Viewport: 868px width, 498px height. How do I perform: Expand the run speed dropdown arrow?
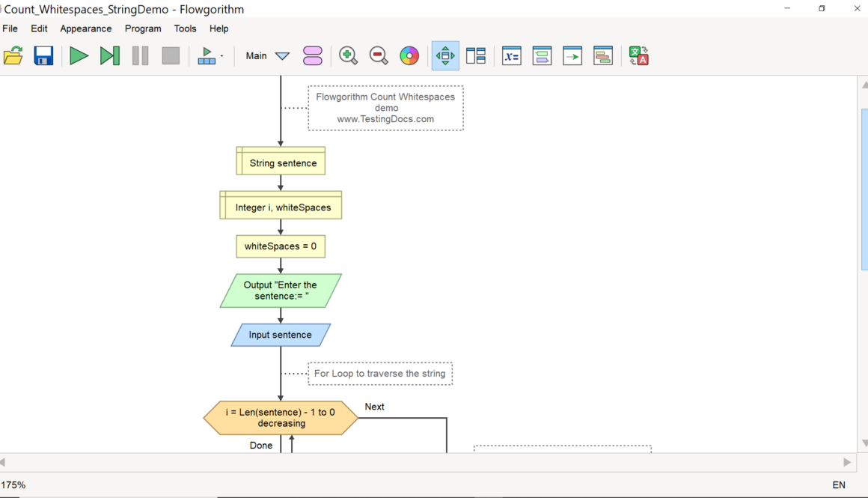(222, 56)
